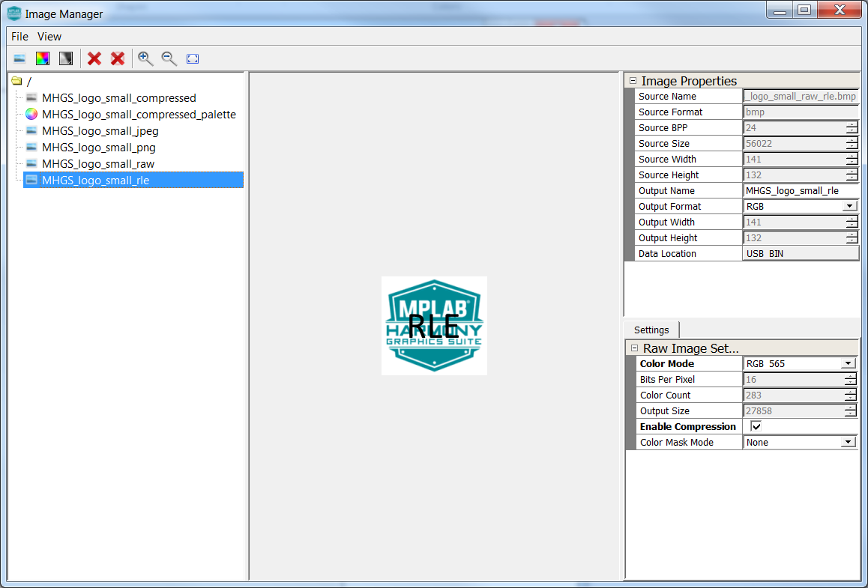Click the Image Manager title bar app icon
868x588 pixels.
[x=13, y=13]
